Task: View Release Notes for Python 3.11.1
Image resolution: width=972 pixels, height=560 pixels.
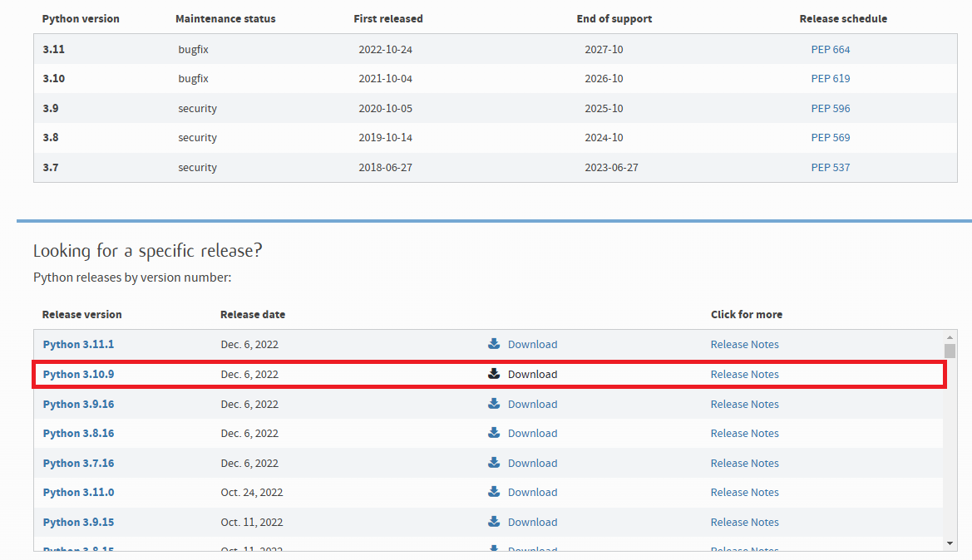Action: pos(744,345)
